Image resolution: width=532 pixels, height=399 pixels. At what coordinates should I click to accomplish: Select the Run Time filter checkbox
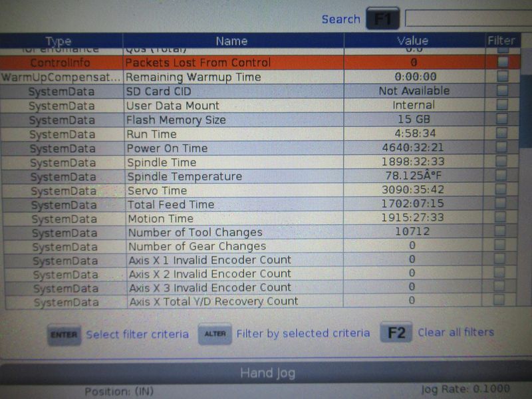[501, 133]
